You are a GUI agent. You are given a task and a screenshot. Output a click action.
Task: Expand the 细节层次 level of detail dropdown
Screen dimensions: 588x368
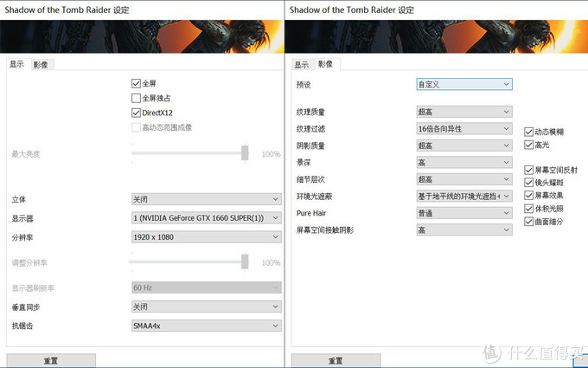pyautogui.click(x=464, y=179)
